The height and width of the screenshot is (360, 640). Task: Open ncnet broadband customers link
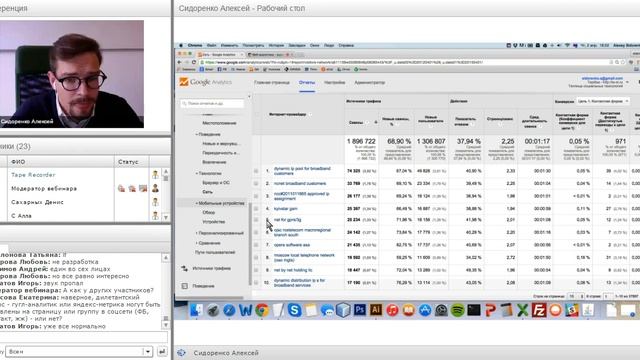click(x=300, y=184)
